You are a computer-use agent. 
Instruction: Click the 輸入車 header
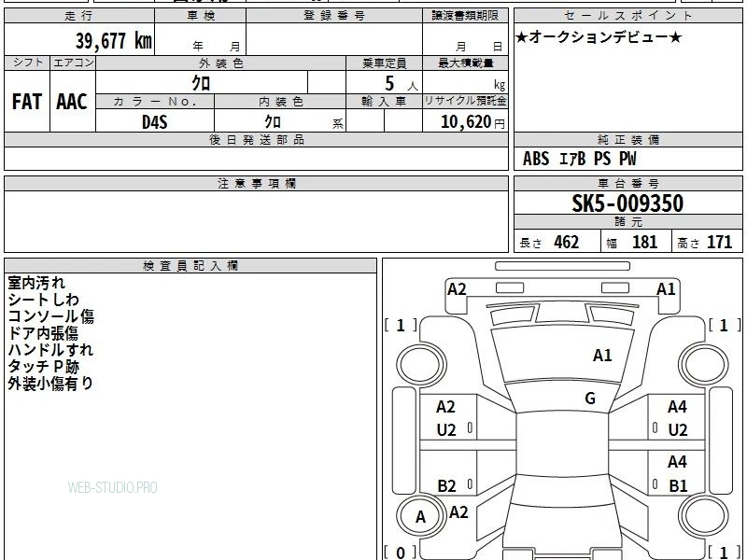click(384, 102)
